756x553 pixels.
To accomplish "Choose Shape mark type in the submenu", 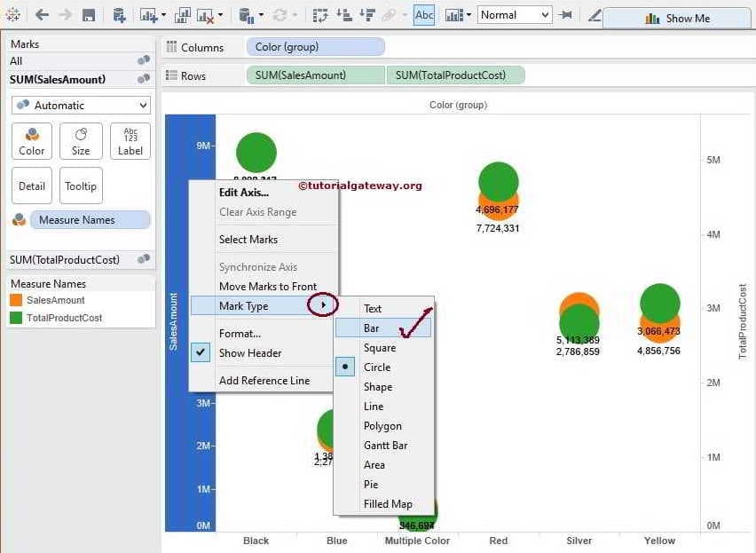I will pos(385,387).
